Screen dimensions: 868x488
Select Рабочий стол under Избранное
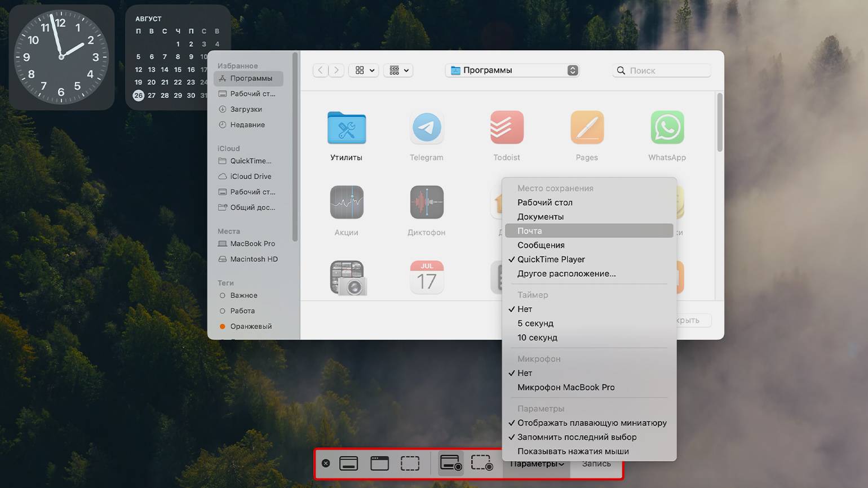coord(249,94)
